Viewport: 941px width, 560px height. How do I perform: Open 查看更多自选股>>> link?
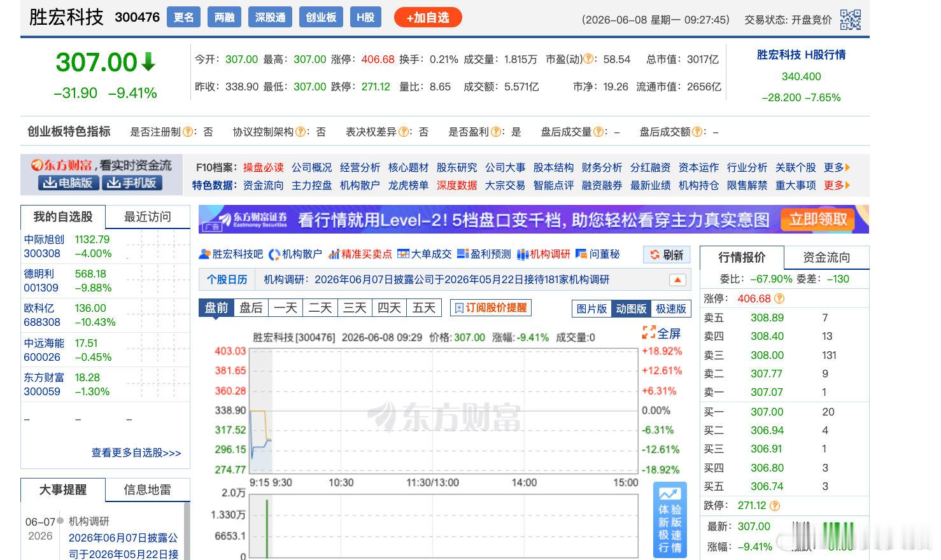coord(136,453)
